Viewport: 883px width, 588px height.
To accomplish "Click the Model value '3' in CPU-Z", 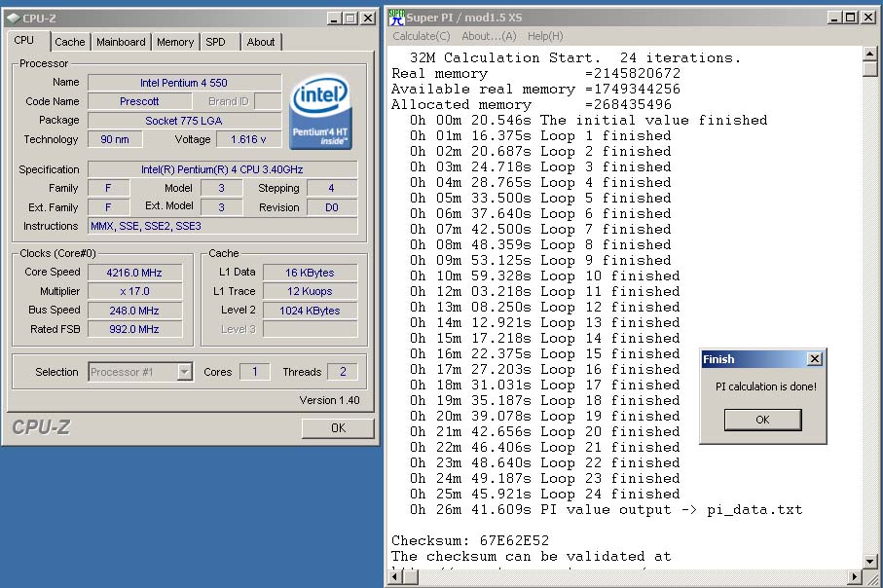I will click(221, 188).
